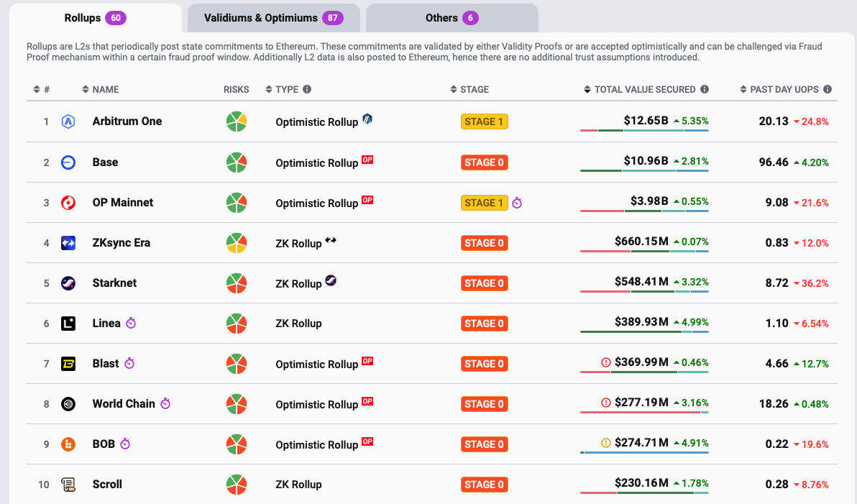Screen dimensions: 857x504
Task: Show info tooltip for Type column
Action: (307, 89)
